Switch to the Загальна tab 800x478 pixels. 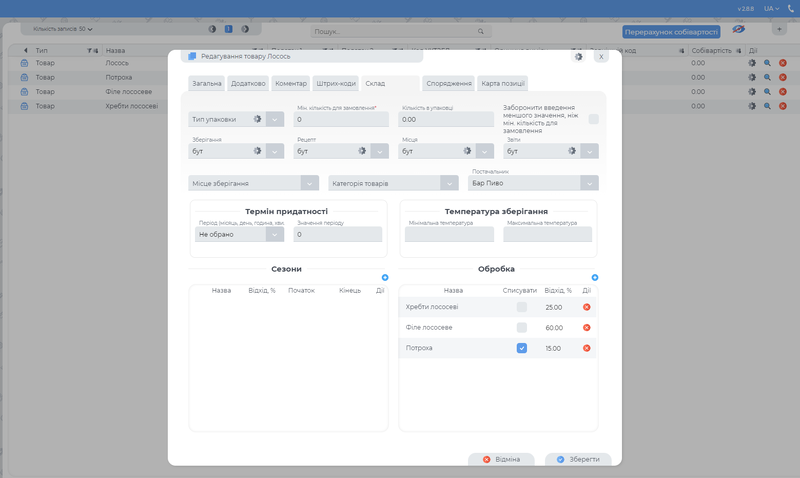click(207, 84)
